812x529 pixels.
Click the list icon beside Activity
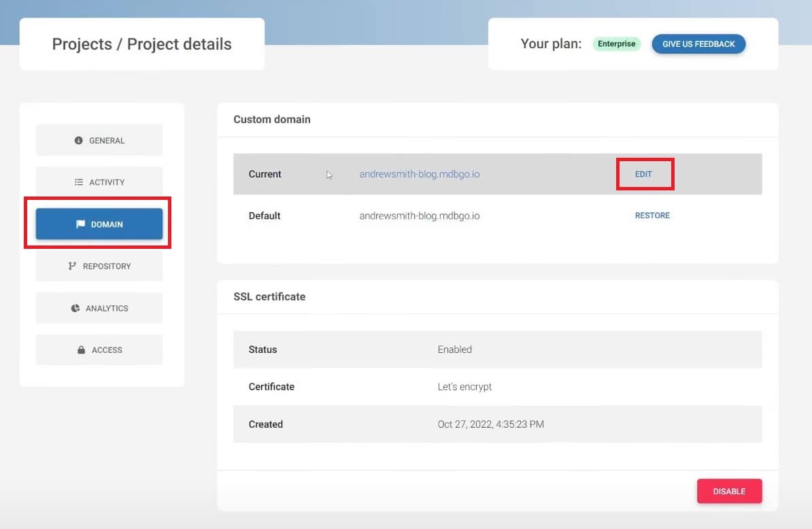[78, 182]
